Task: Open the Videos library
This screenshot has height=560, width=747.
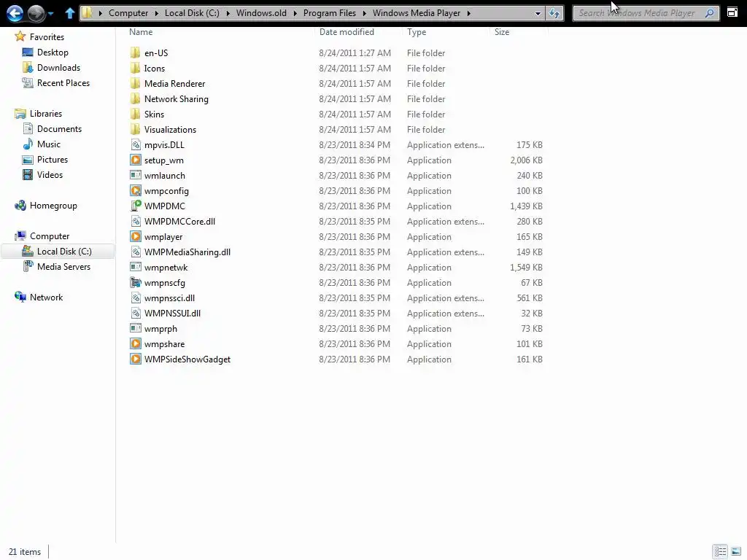Action: point(50,175)
